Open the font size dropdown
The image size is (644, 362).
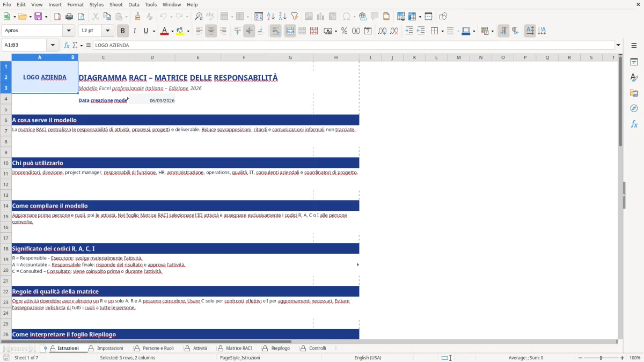click(107, 31)
